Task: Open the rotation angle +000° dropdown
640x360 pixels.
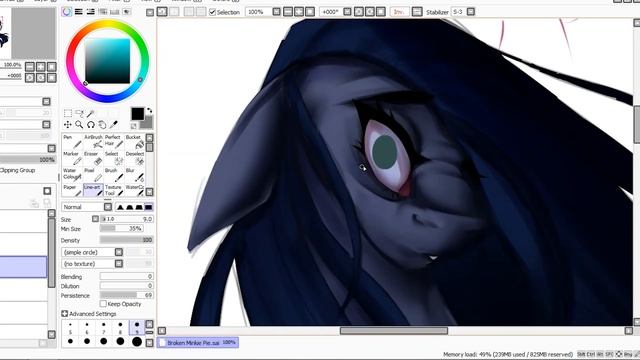Action: click(x=347, y=12)
